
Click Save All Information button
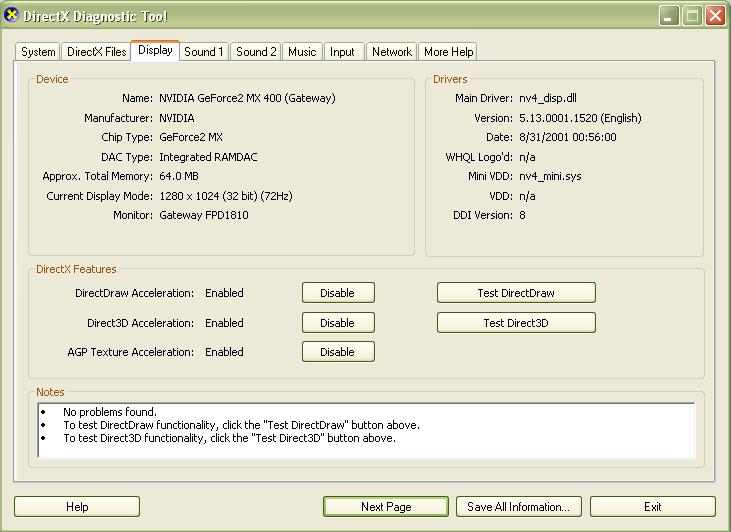[x=518, y=506]
